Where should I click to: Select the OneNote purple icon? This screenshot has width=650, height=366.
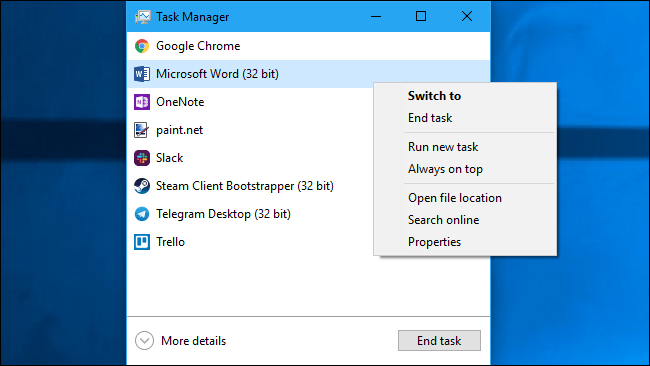[x=142, y=102]
